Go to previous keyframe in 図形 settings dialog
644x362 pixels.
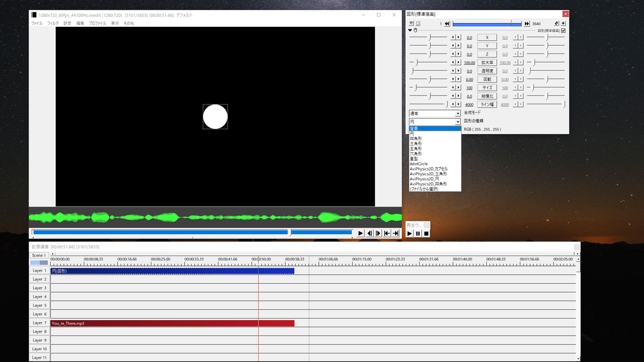coord(447,24)
